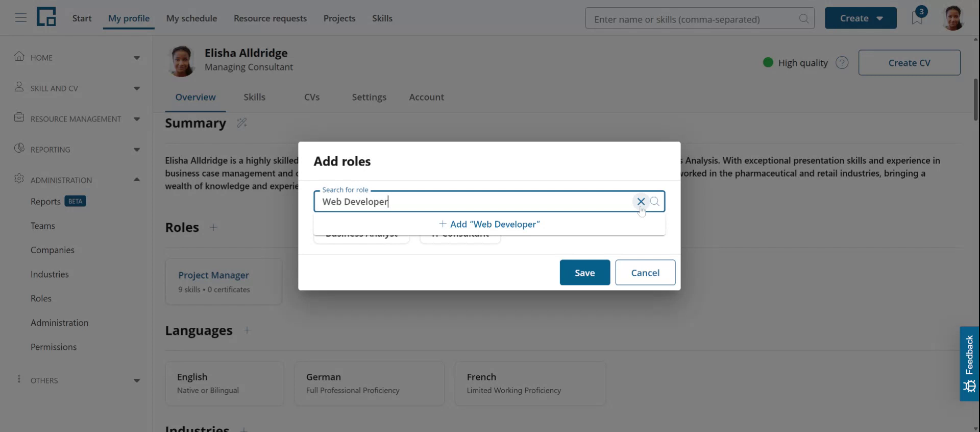Open the Create dropdown button
The height and width of the screenshot is (432, 980).
tap(861, 18)
